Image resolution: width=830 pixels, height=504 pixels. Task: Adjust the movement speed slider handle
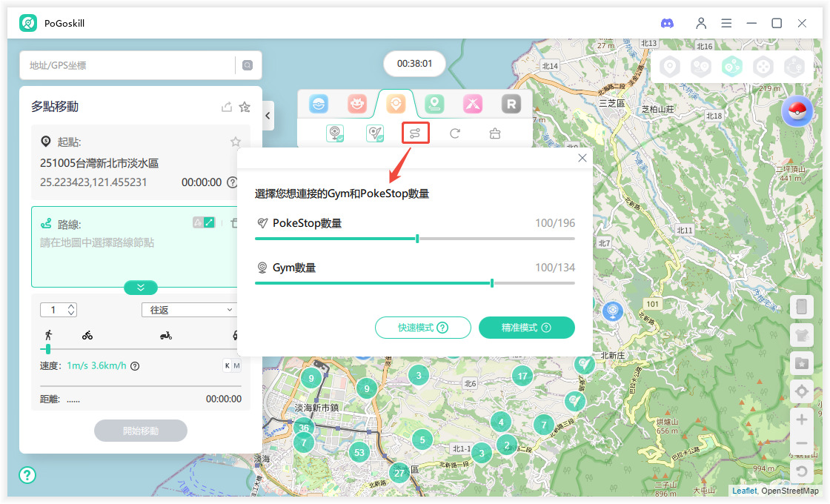(x=48, y=349)
